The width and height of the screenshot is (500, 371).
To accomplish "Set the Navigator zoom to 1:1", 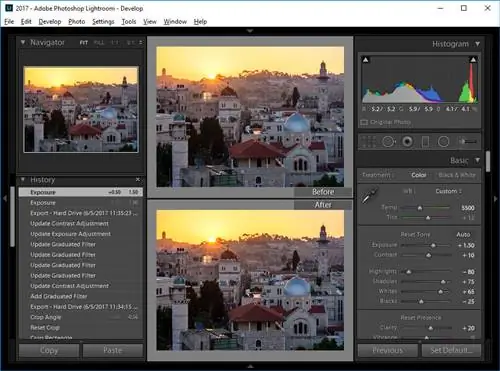I will pyautogui.click(x=115, y=43).
